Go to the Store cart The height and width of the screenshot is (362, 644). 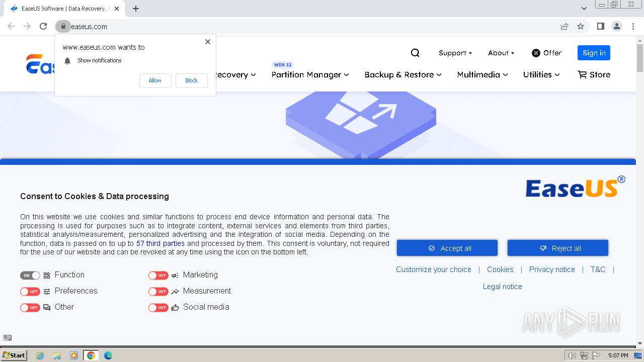[x=594, y=74]
